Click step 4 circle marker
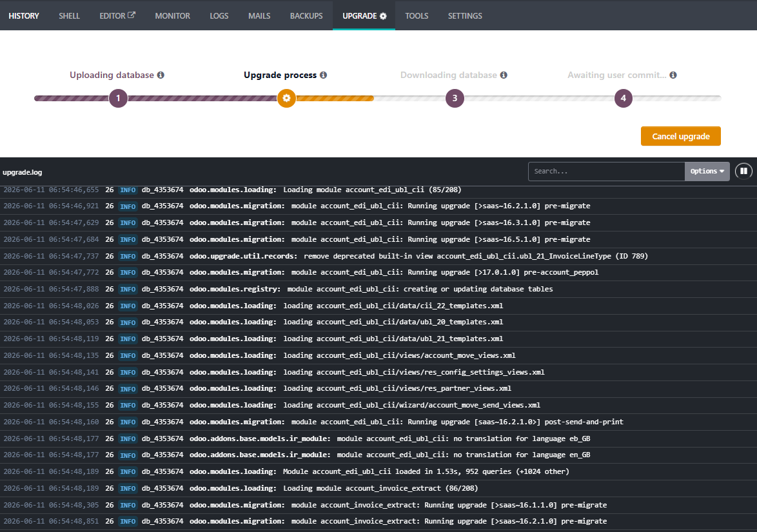 click(x=624, y=99)
